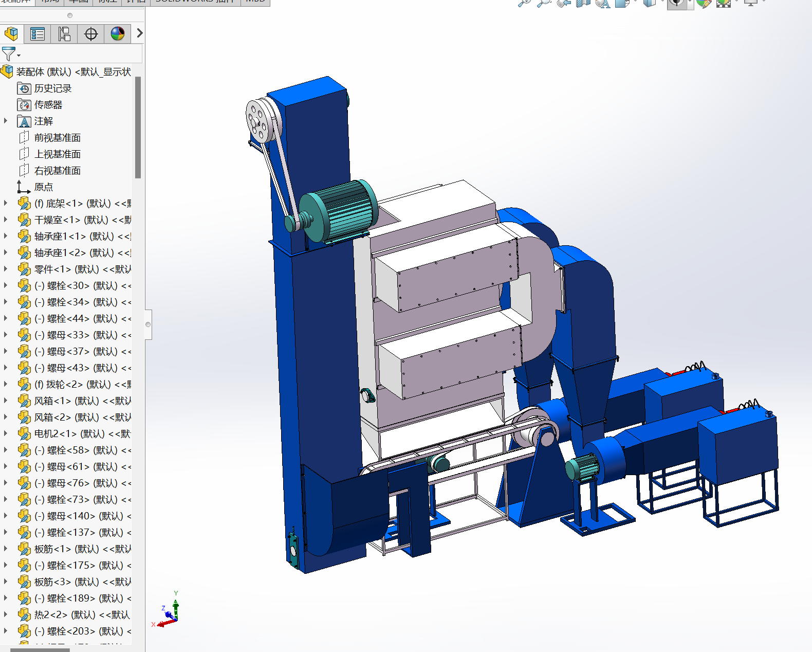812x652 pixels.
Task: Select the 前视基准面 plane
Action: tap(57, 138)
